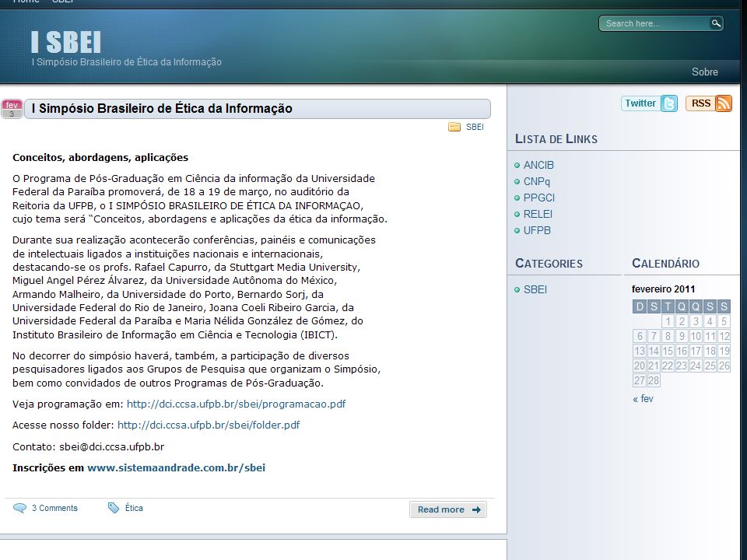Select day 15 in the calendar
This screenshot has height=560, width=747.
click(668, 351)
